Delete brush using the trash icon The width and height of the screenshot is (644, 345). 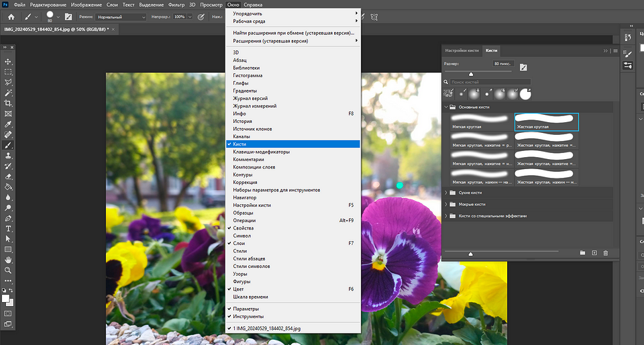[x=605, y=252]
